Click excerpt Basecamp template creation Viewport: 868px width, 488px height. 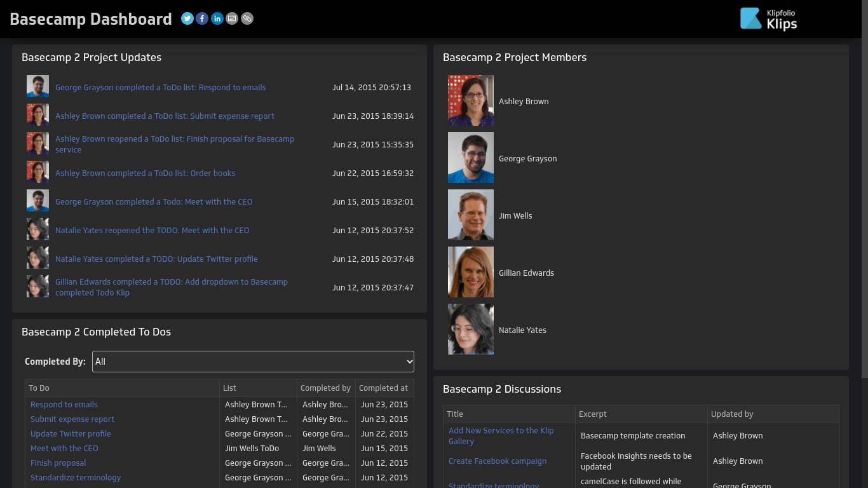(x=633, y=436)
